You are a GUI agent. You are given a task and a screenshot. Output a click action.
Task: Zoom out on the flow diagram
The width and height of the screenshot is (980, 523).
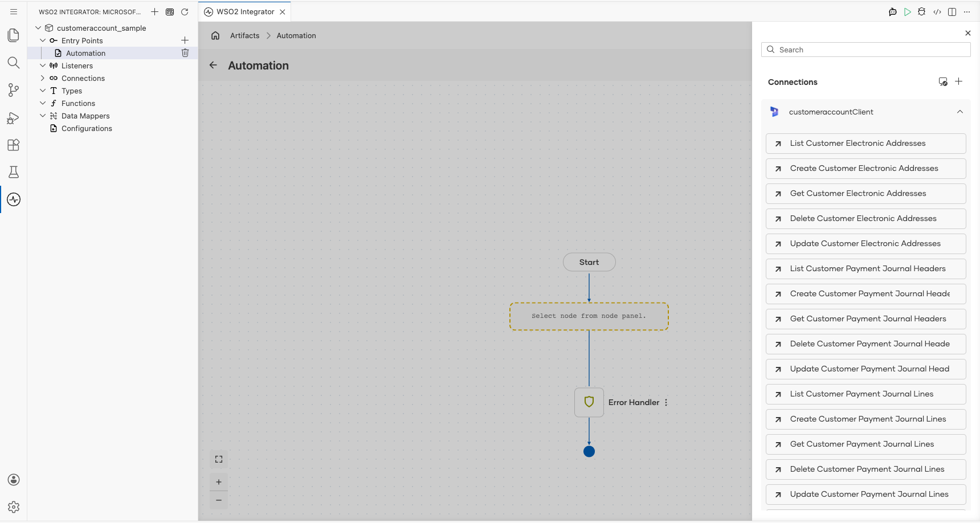219,500
